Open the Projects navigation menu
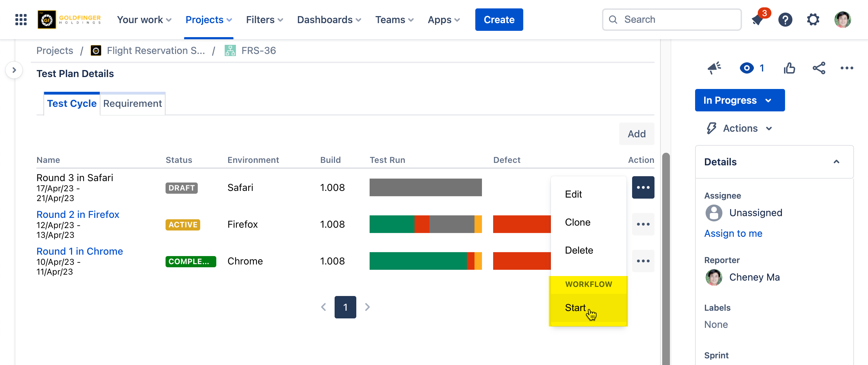 pyautogui.click(x=209, y=20)
